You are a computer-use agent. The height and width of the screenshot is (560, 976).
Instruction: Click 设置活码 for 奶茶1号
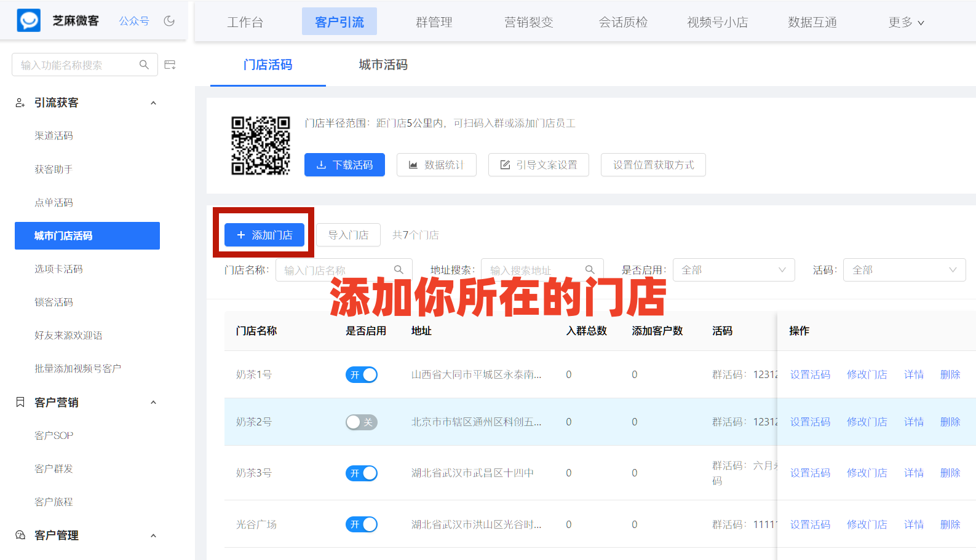(810, 374)
